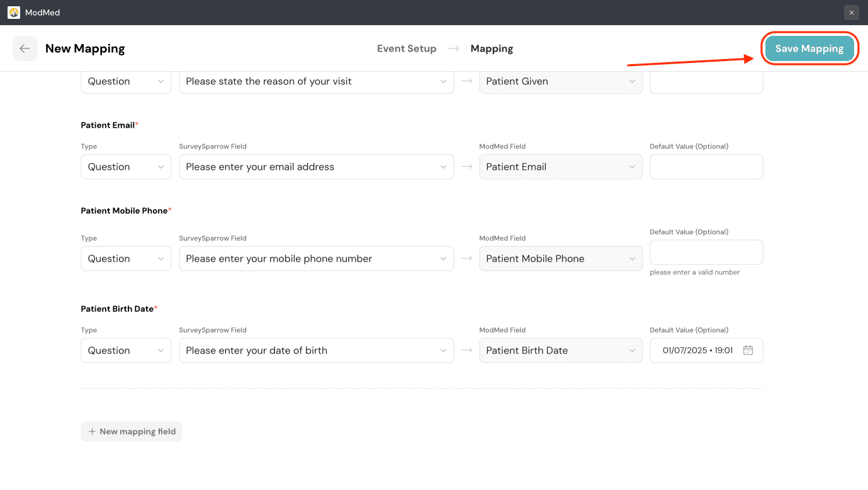
Task: Click the back arrow beside New Mapping
Action: click(25, 48)
